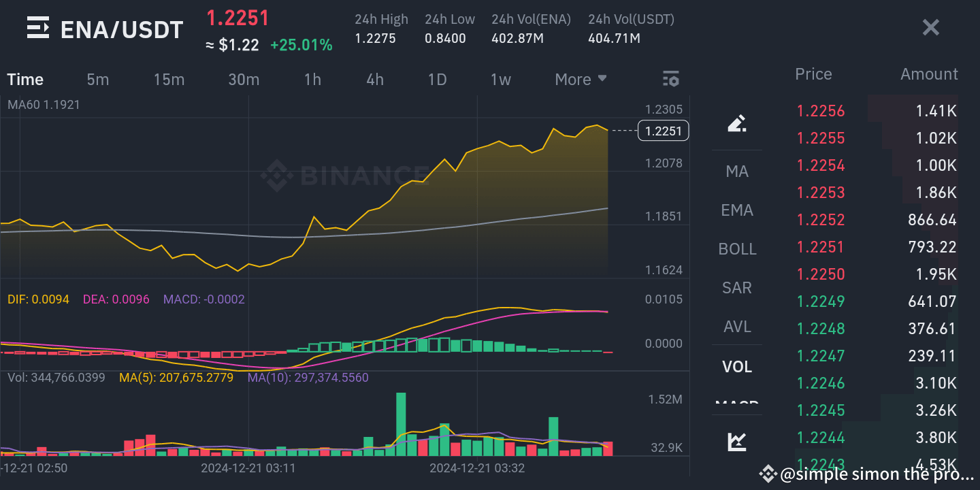Click the current price label 1.2251 on chart

(x=663, y=131)
